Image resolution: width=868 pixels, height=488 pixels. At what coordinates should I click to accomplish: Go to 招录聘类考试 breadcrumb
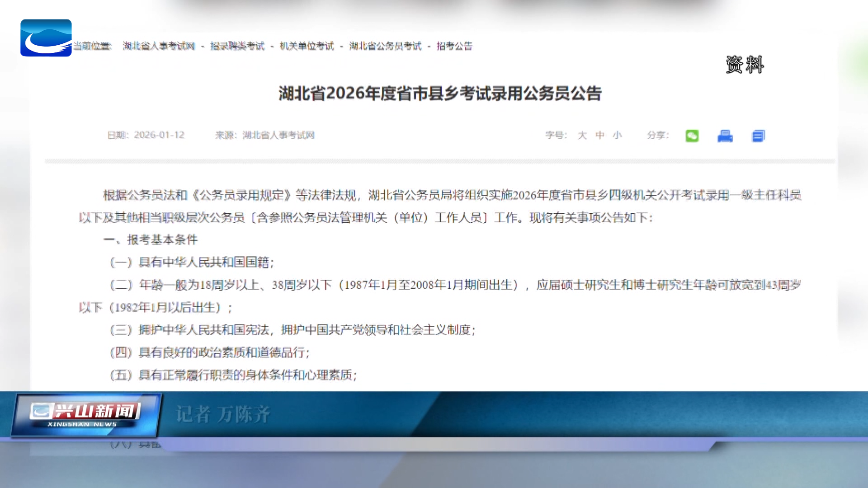(237, 46)
